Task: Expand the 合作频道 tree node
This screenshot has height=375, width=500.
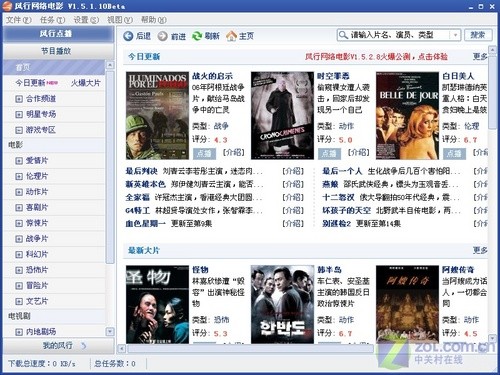Action: [19, 99]
